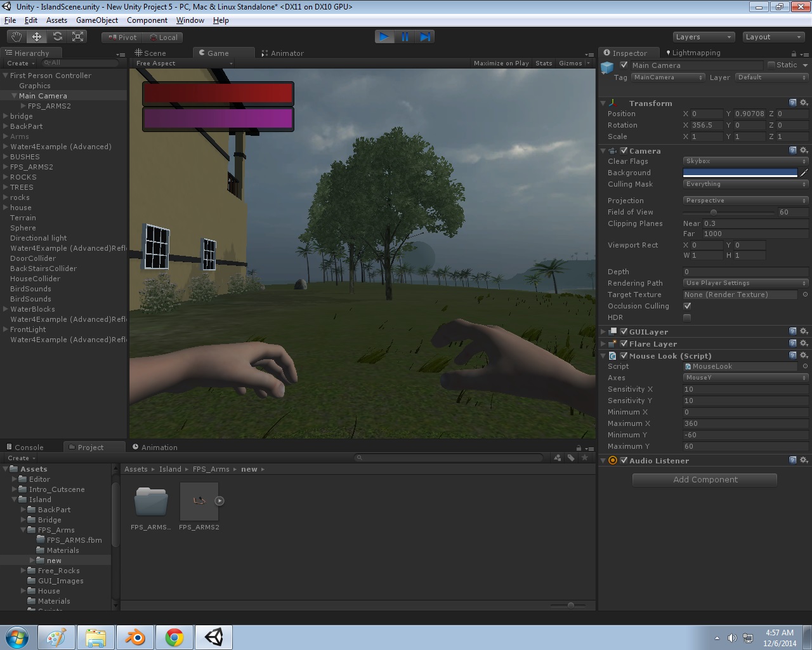Open Transform component gear settings
The image size is (812, 650).
click(x=804, y=103)
